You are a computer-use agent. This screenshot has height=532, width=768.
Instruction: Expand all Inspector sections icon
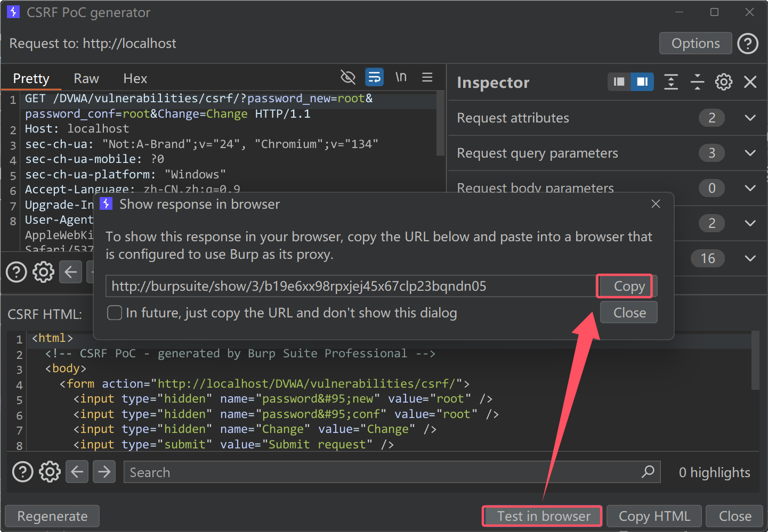click(x=671, y=82)
